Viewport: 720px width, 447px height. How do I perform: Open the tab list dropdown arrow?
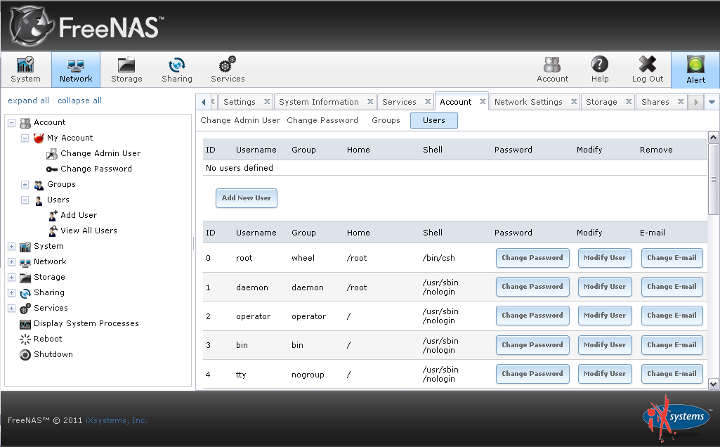tap(712, 102)
